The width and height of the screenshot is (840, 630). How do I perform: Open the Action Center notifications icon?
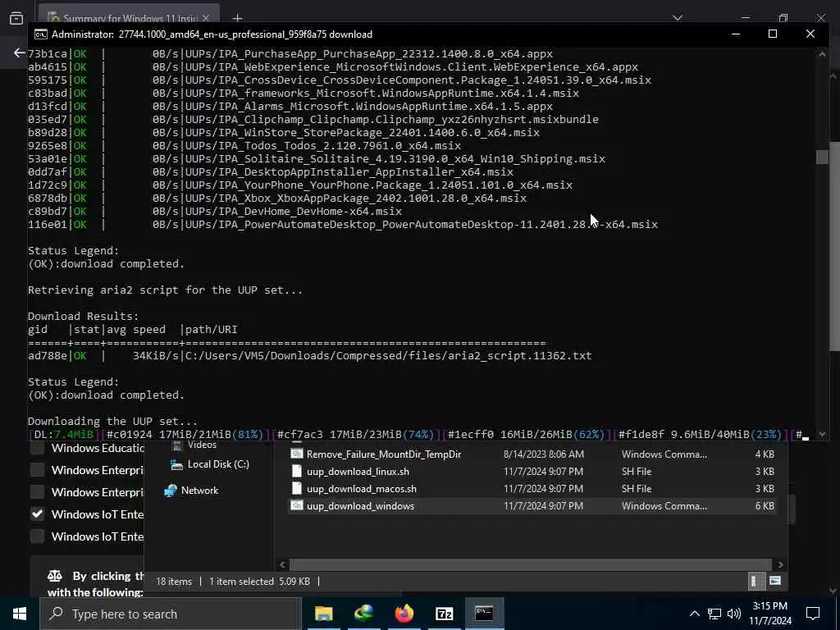click(x=813, y=614)
